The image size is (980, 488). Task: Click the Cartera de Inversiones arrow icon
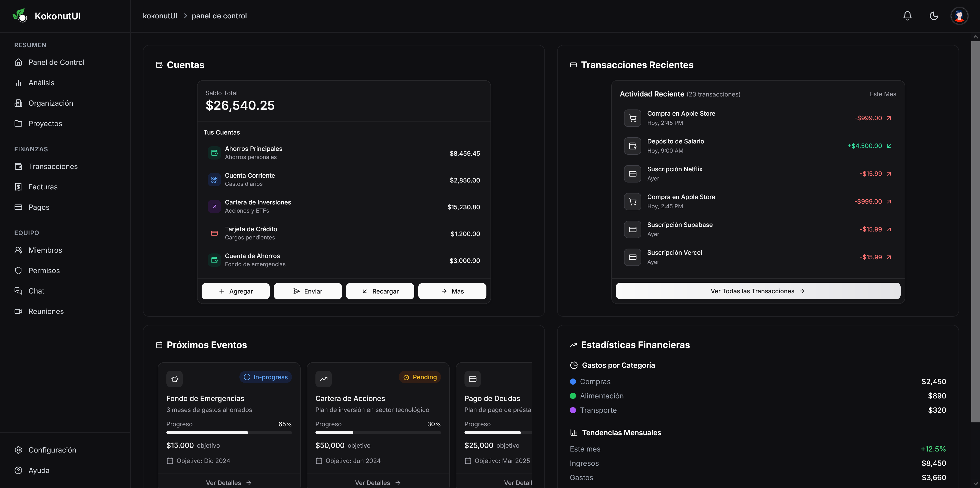(x=214, y=206)
